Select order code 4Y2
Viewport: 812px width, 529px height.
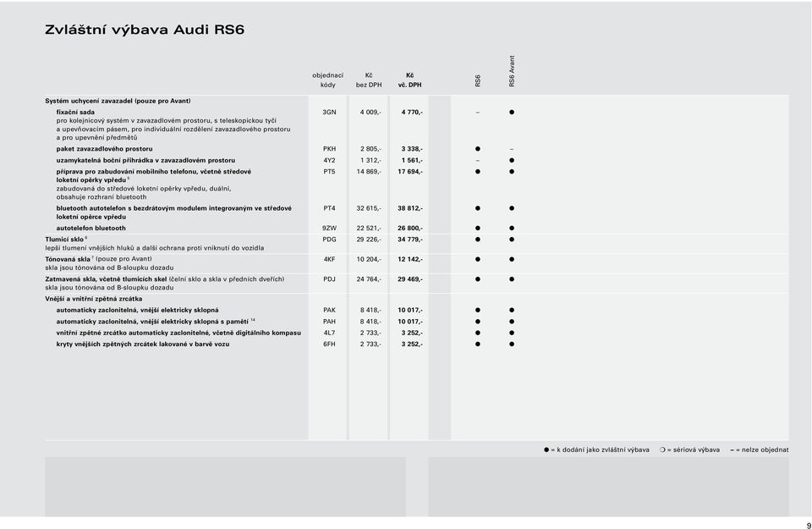pyautogui.click(x=329, y=160)
